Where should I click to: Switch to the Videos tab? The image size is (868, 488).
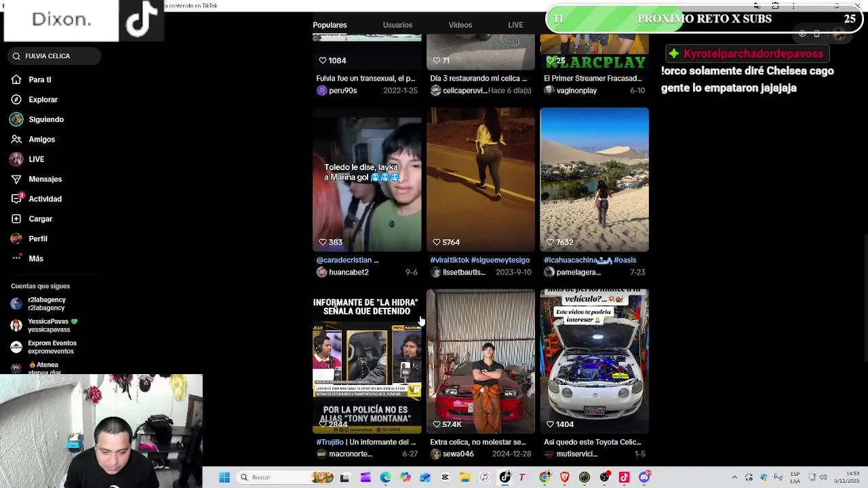point(460,25)
